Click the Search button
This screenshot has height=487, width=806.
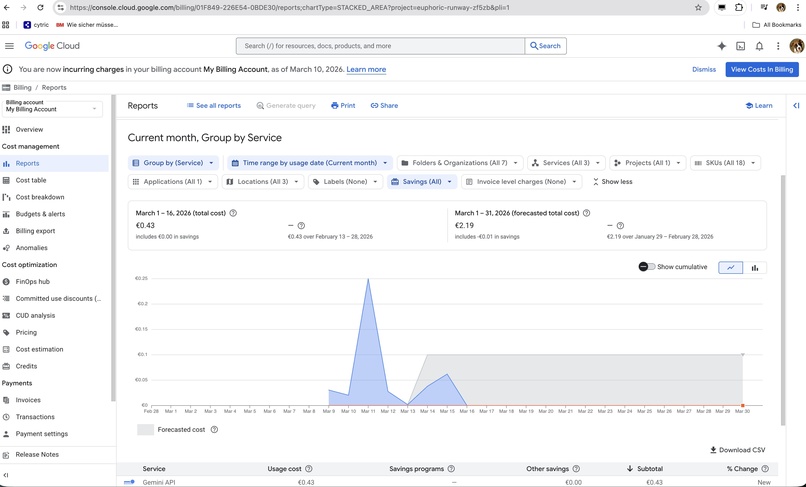coord(545,46)
